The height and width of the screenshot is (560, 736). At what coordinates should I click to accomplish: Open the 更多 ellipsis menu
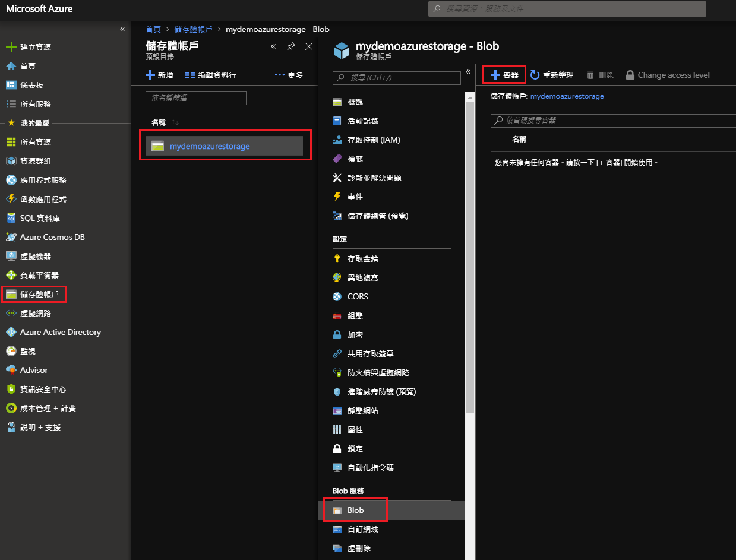pyautogui.click(x=289, y=75)
